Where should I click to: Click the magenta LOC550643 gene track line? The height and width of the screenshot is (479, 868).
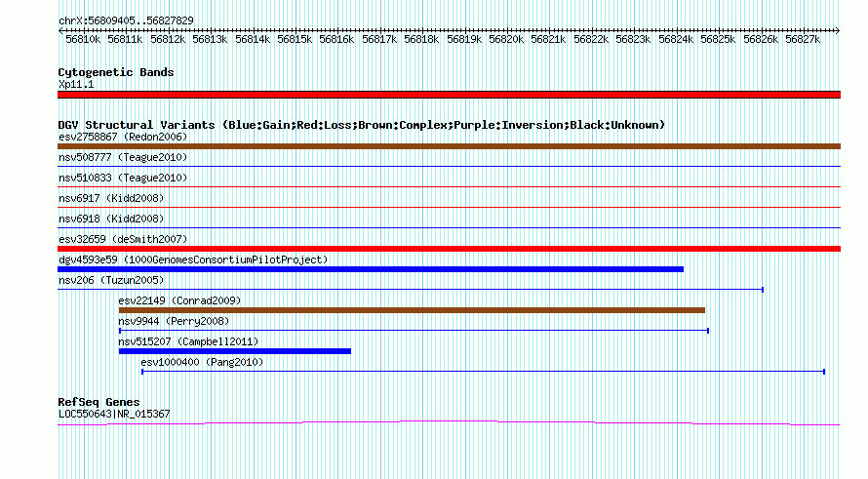[449, 423]
